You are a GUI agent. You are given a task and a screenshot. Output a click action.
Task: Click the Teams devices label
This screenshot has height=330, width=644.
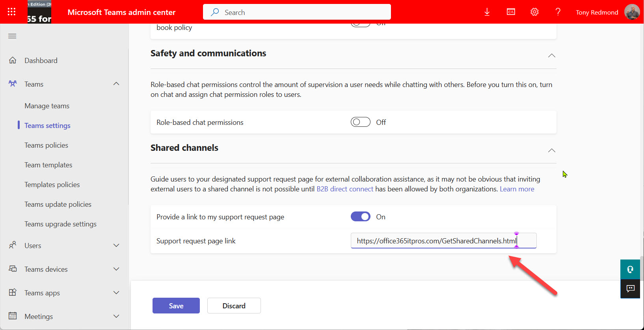(x=46, y=269)
